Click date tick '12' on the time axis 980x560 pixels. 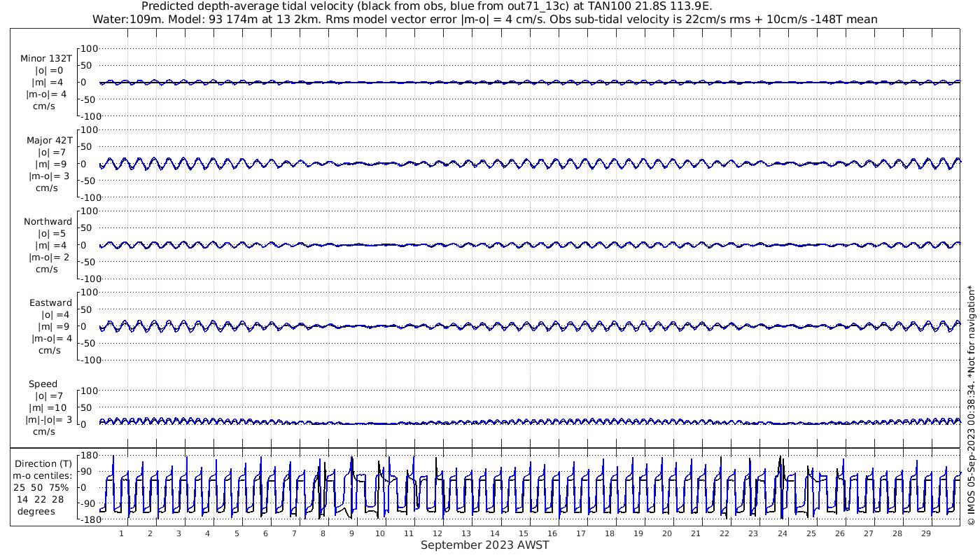(437, 533)
